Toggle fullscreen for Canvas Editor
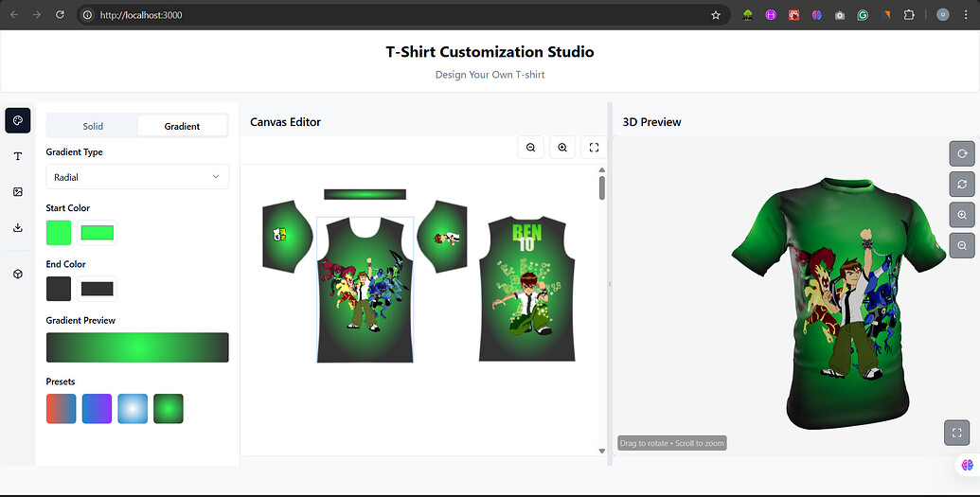This screenshot has height=497, width=980. point(594,148)
